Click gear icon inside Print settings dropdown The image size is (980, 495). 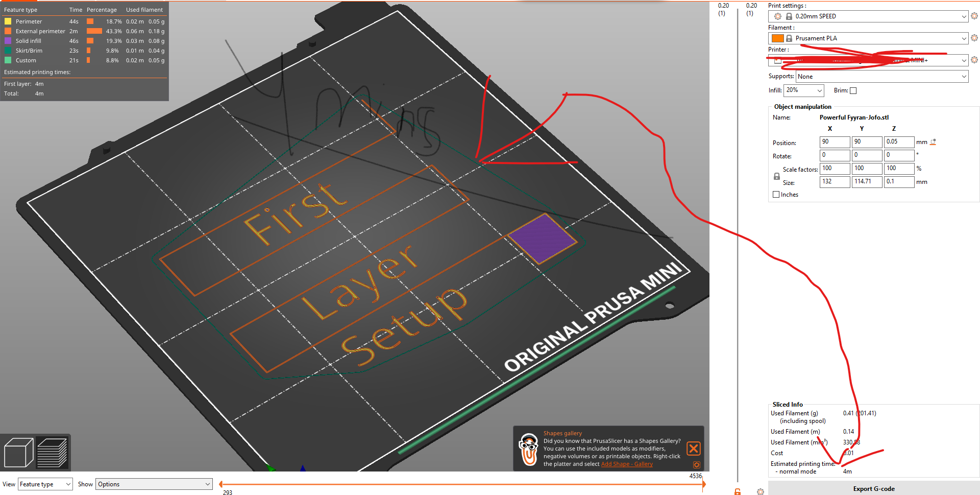pos(778,16)
